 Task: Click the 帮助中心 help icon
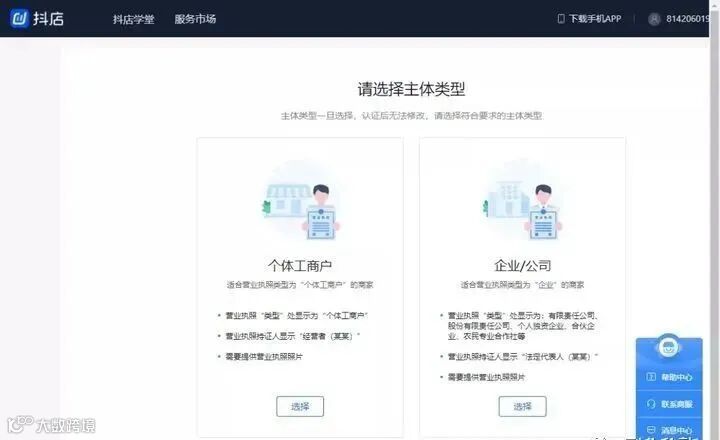coord(651,377)
